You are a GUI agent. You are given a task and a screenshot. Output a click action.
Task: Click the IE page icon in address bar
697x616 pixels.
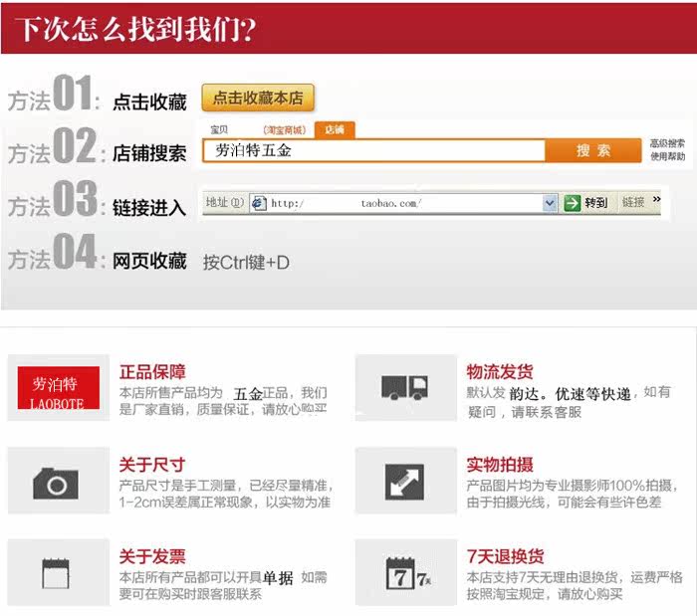tap(258, 203)
